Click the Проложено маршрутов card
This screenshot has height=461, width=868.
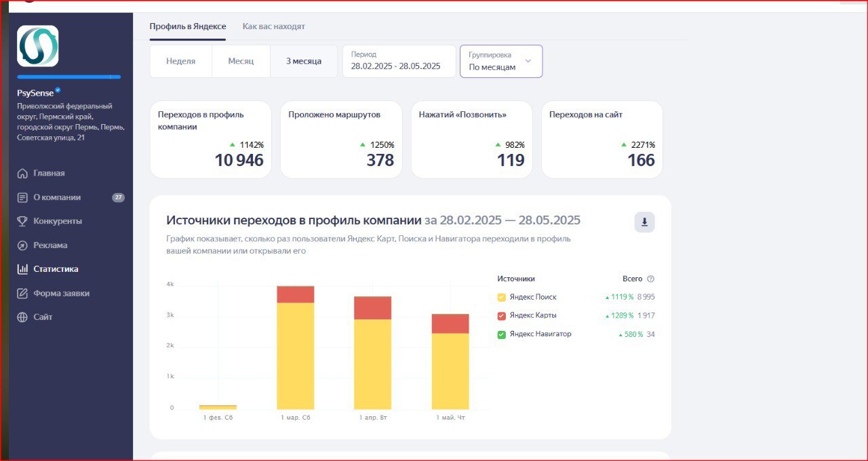coord(341,140)
